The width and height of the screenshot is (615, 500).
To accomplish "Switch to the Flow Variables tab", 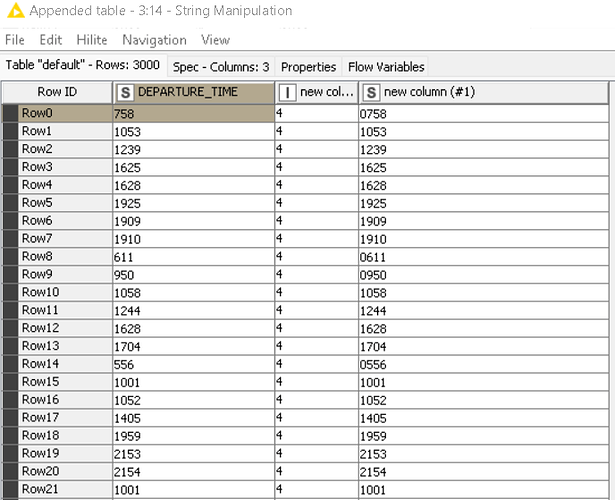I will 386,67.
